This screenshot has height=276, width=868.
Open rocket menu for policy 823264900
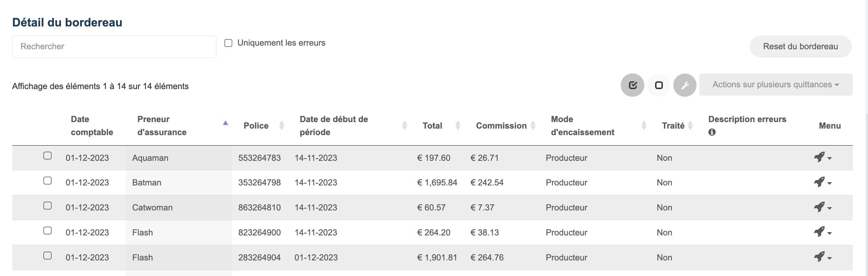point(822,232)
